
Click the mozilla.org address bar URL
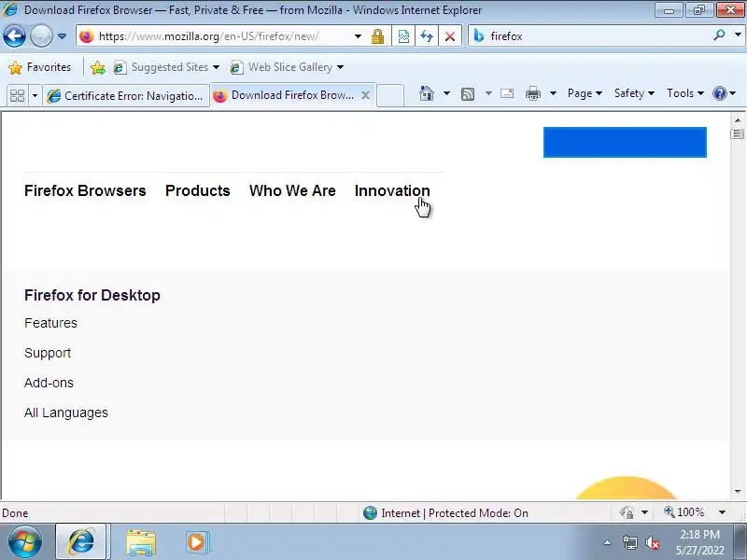pyautogui.click(x=208, y=36)
